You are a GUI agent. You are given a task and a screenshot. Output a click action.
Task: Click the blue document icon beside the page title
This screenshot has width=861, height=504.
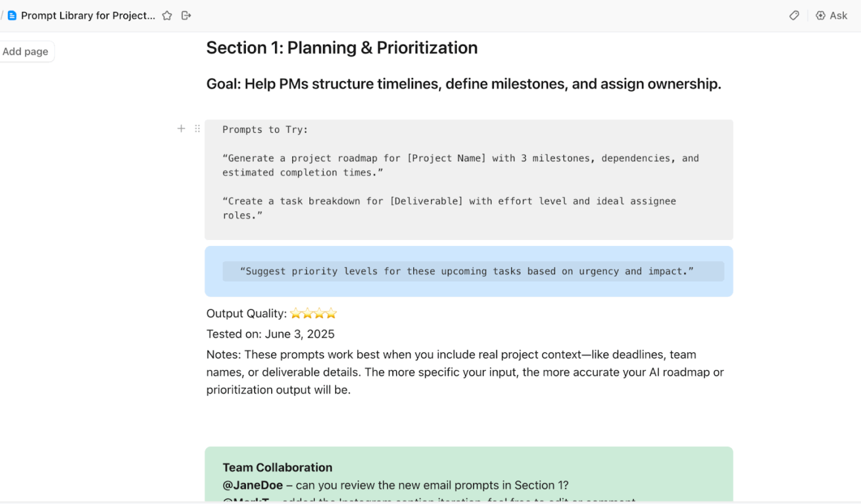tap(12, 15)
